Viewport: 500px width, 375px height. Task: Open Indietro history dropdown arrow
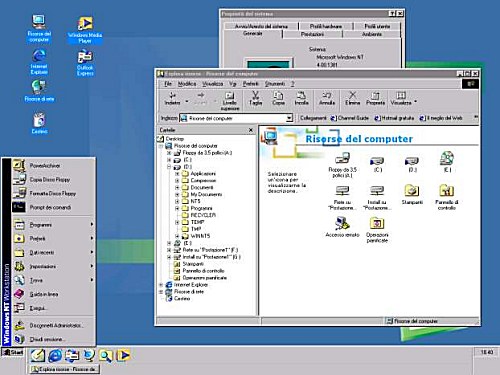click(187, 101)
